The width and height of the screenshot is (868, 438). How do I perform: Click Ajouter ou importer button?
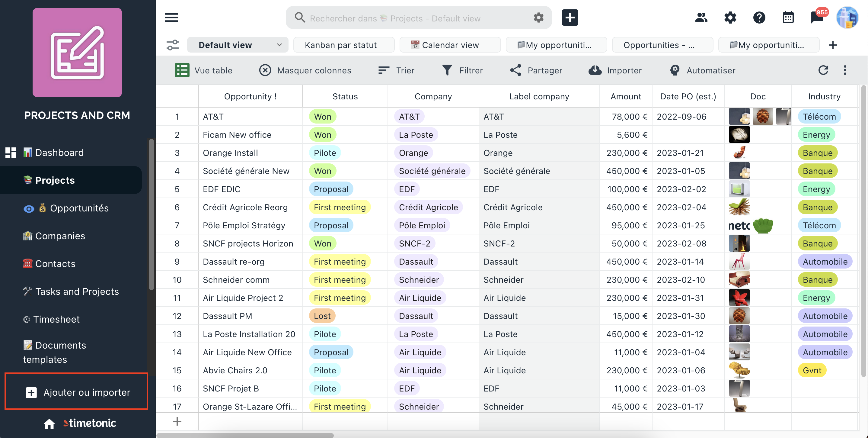(76, 391)
